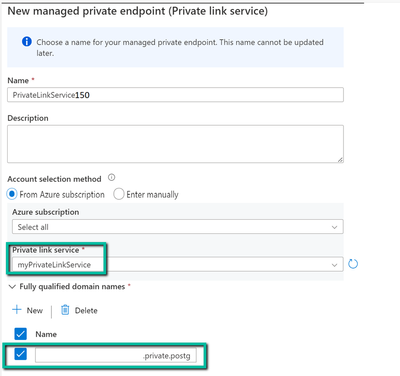This screenshot has width=400, height=376.
Task: Open the Azure subscription dropdown
Action: pos(178,227)
